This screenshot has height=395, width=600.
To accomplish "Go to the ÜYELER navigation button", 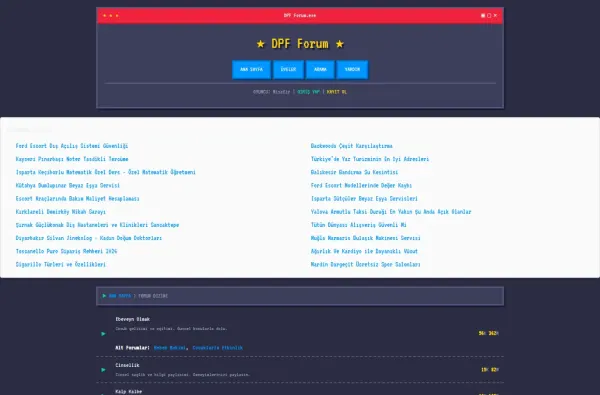I will pyautogui.click(x=289, y=70).
